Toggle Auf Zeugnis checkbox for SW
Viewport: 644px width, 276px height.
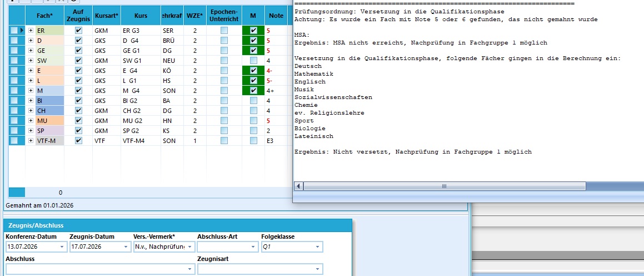coord(78,61)
